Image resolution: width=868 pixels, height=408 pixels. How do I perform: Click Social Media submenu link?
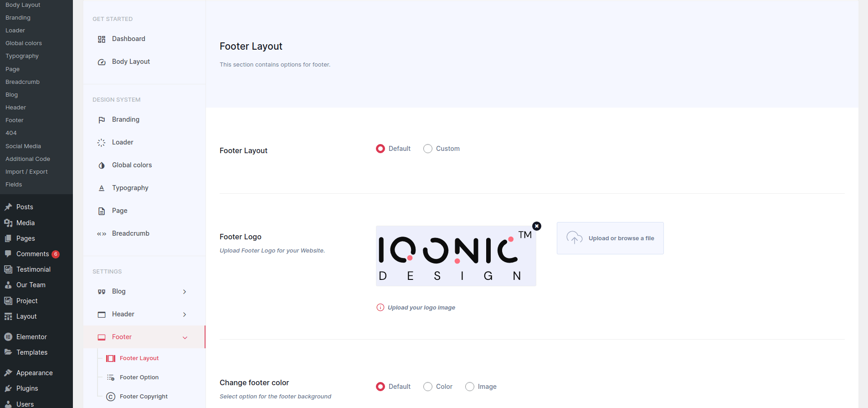23,146
